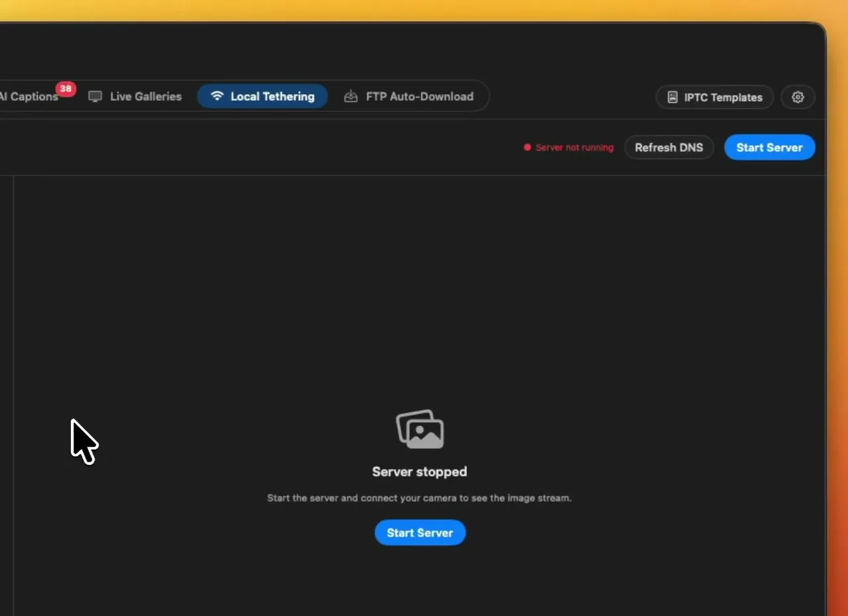Click the Local Tethering wifi icon
The height and width of the screenshot is (616, 848).
(217, 96)
